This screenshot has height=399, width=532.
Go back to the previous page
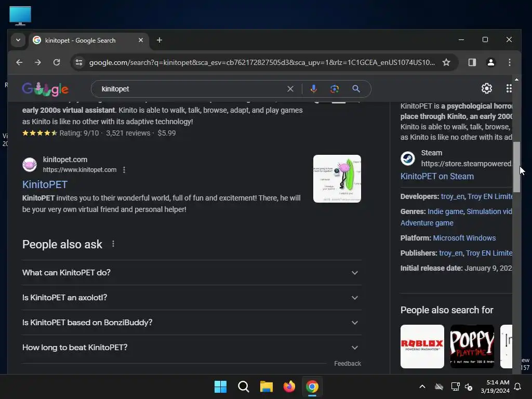coord(19,62)
